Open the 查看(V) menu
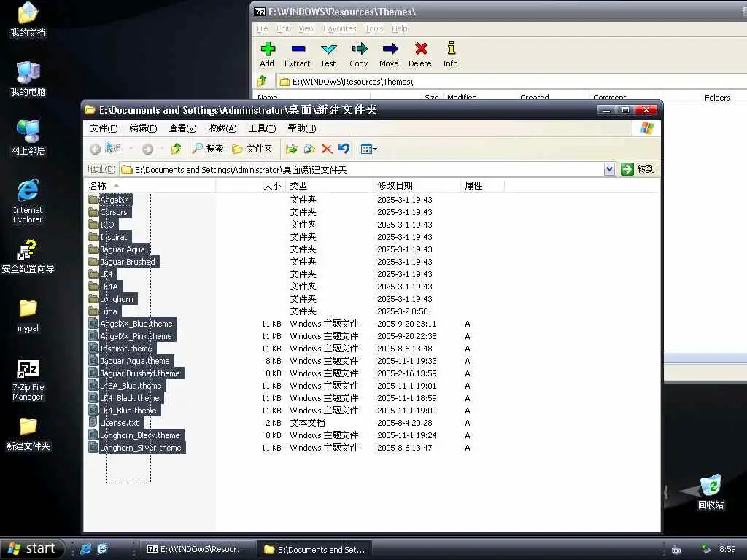 (x=182, y=128)
